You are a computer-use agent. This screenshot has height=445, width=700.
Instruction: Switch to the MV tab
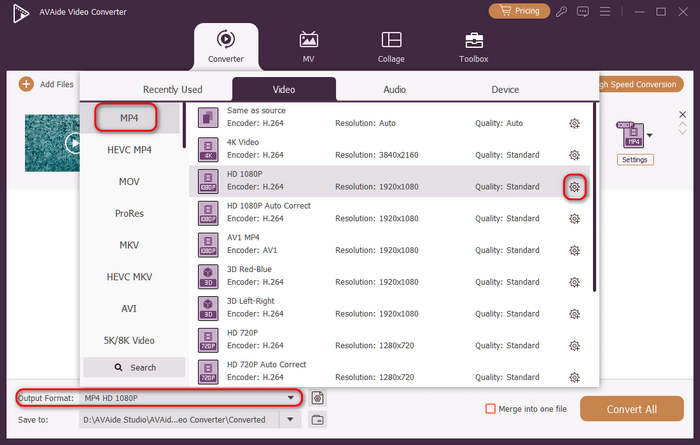tap(308, 46)
